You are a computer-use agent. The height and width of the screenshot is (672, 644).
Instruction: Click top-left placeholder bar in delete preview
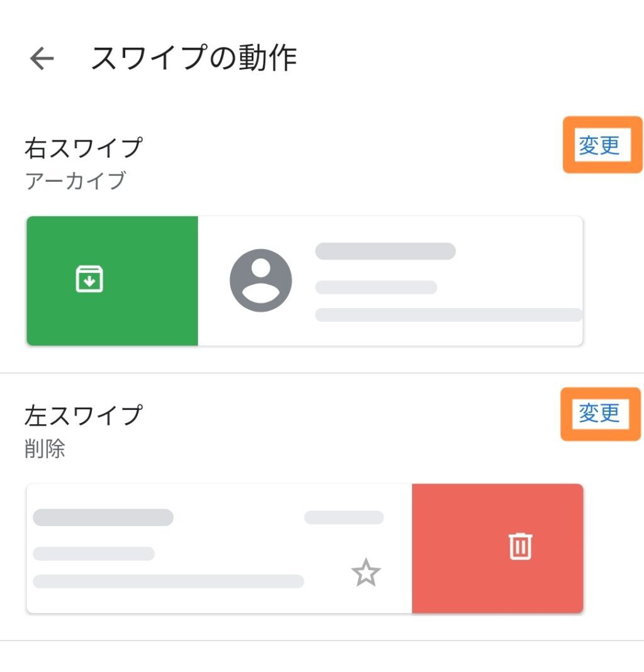coord(103,517)
